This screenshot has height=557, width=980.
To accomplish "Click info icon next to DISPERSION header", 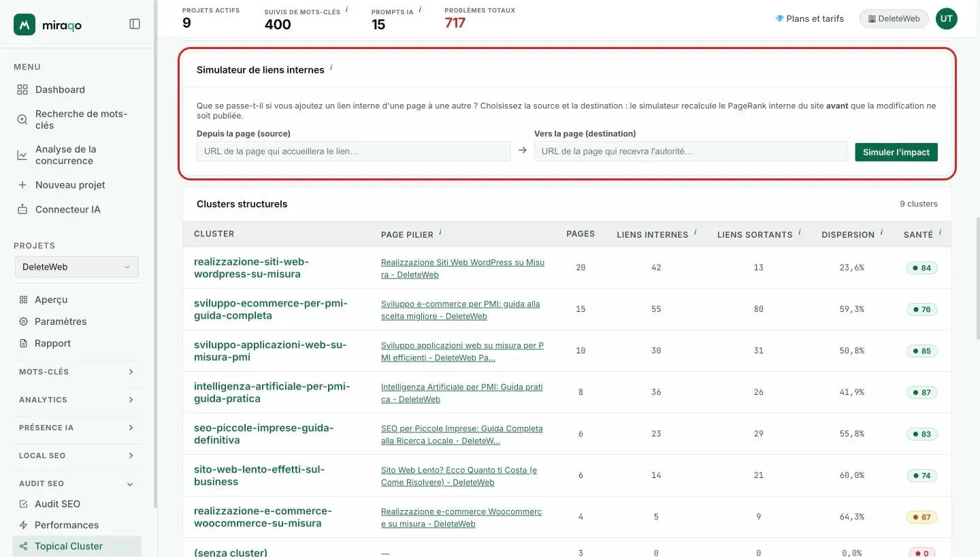I will click(x=881, y=232).
